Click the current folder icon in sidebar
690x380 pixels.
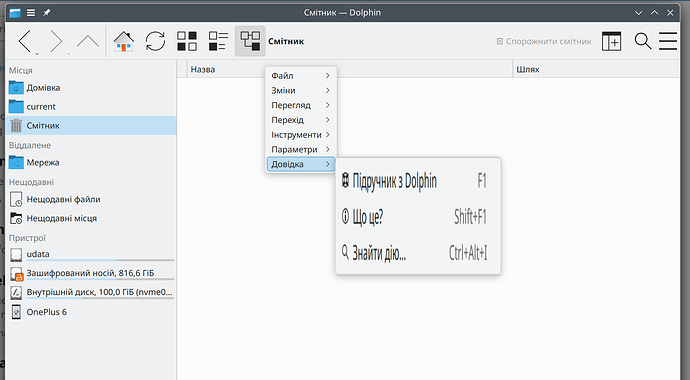pos(16,106)
